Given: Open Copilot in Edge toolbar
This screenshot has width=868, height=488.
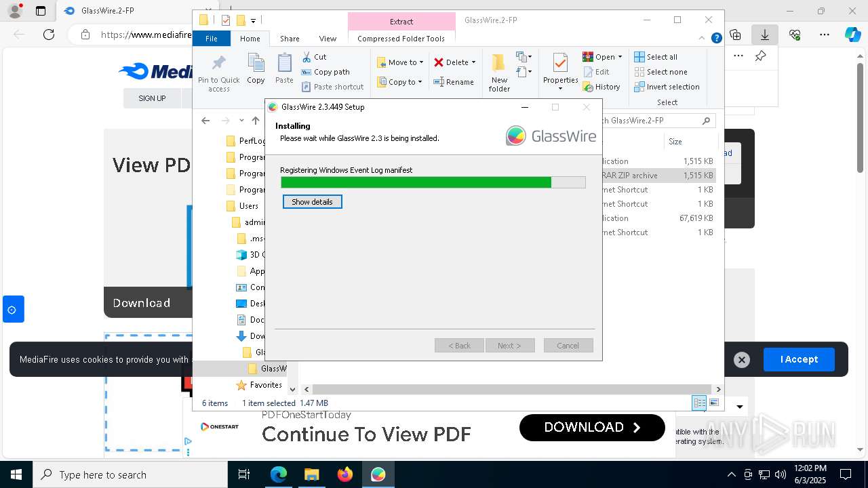Looking at the screenshot, I should (852, 35).
